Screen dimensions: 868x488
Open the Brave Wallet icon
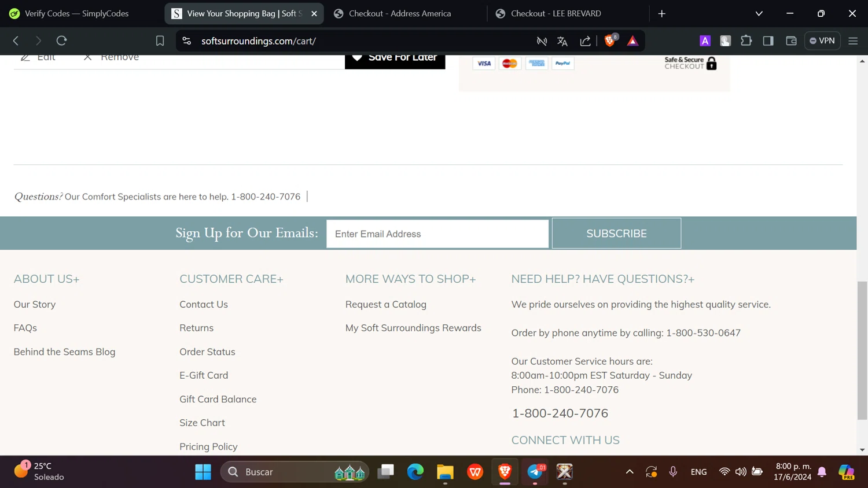791,40
